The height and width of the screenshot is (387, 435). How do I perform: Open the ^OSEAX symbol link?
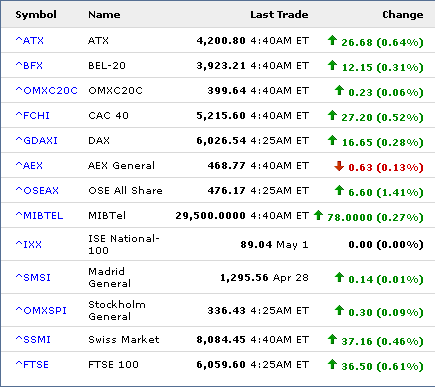(37, 190)
